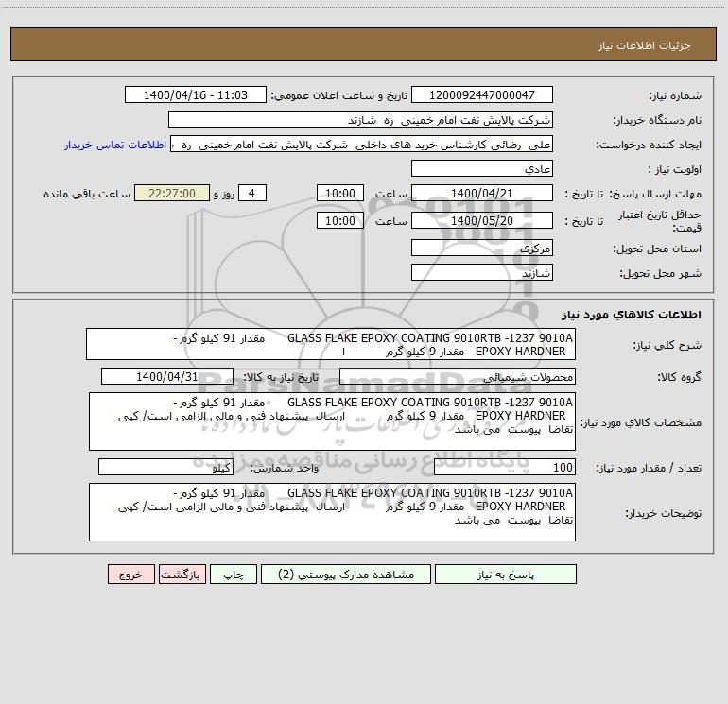
Task: Click the 'اولویت نیاز :' label
Action: (x=675, y=169)
